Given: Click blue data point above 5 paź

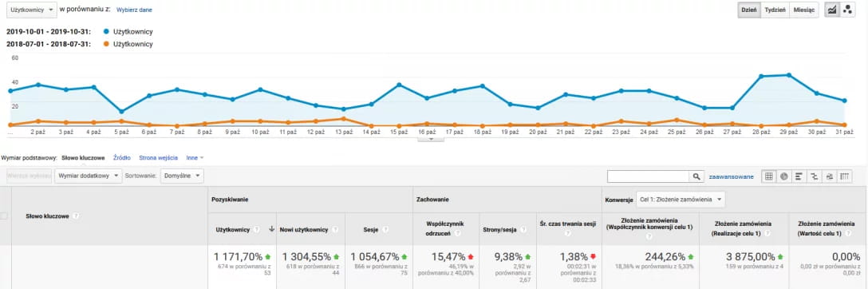Looking at the screenshot, I should point(121,112).
